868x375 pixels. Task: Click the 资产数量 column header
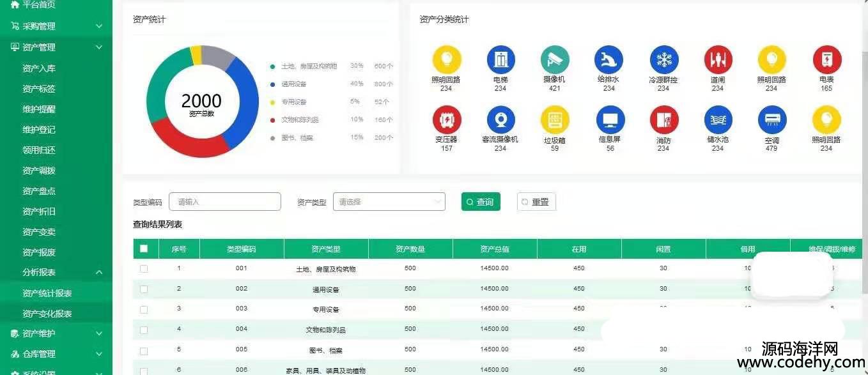point(410,249)
